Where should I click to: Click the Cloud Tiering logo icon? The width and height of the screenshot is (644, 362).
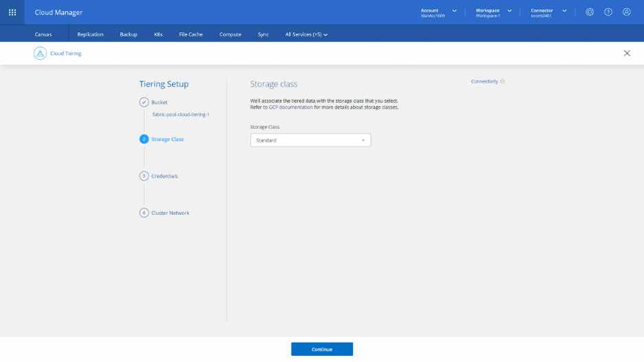click(x=40, y=53)
